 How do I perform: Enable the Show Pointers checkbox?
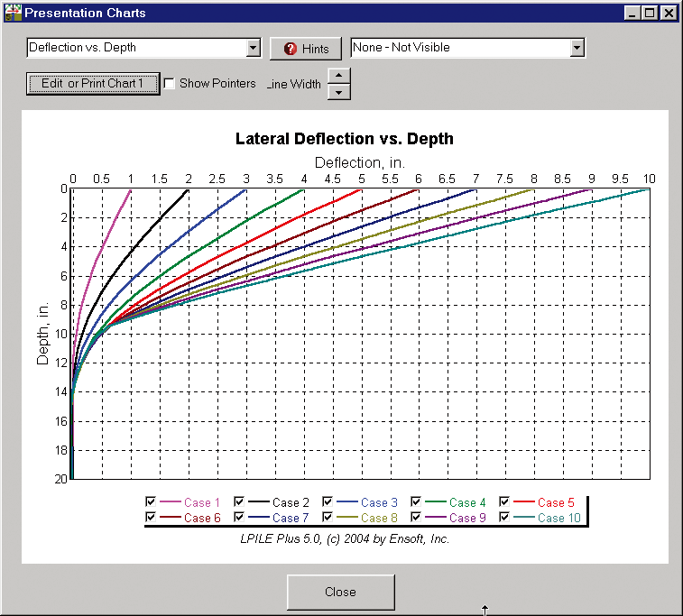(170, 84)
